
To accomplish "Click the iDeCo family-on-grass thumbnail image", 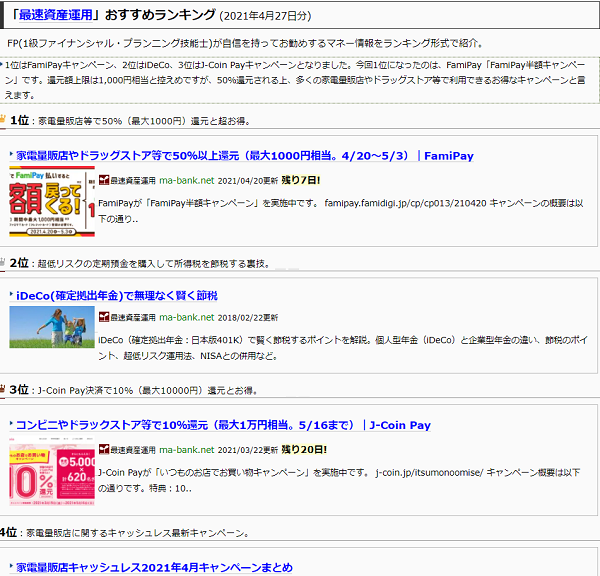I will pos(52,327).
